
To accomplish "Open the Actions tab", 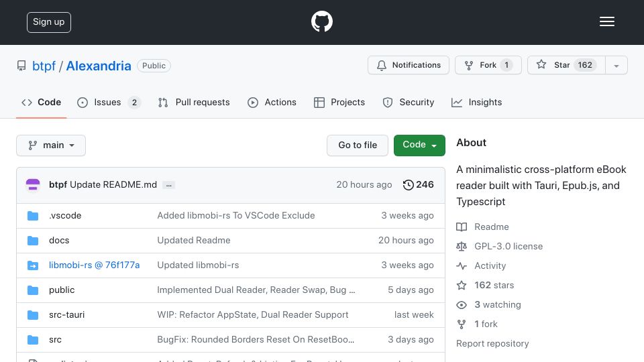I will pyautogui.click(x=272, y=102).
